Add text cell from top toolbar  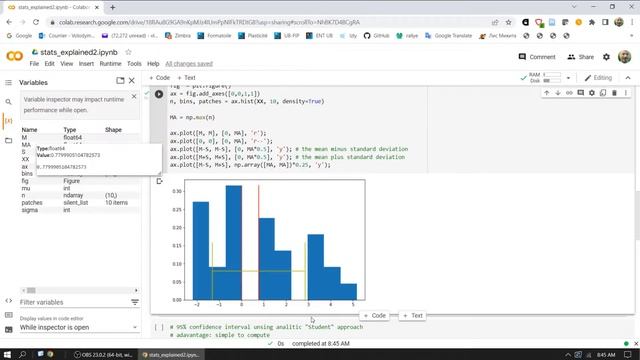186,78
